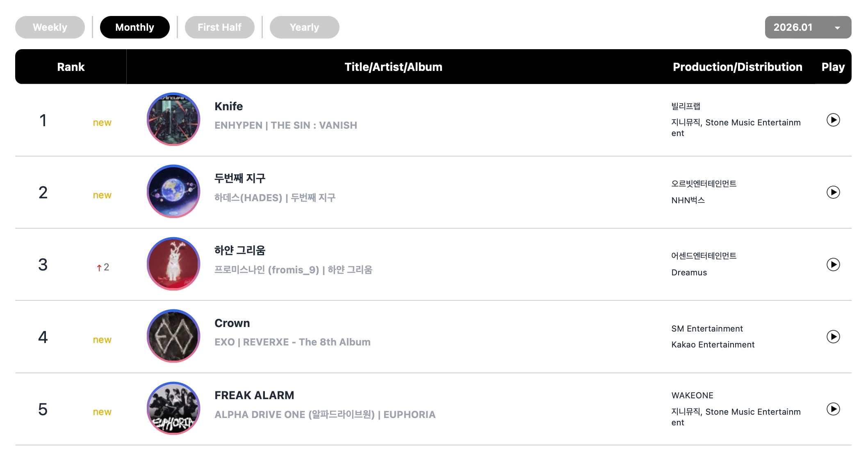Open the fromis_9 red album cover
Screen dimensions: 868x452
[173, 264]
